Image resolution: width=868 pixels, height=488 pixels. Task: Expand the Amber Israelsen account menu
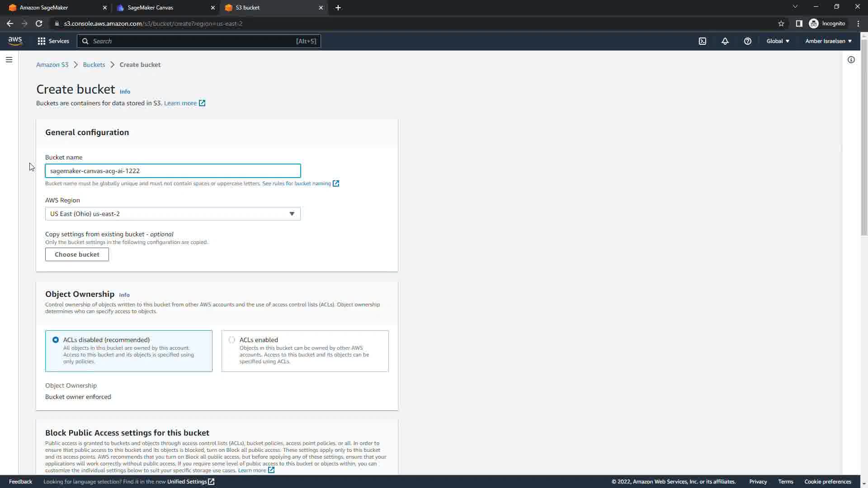click(828, 41)
